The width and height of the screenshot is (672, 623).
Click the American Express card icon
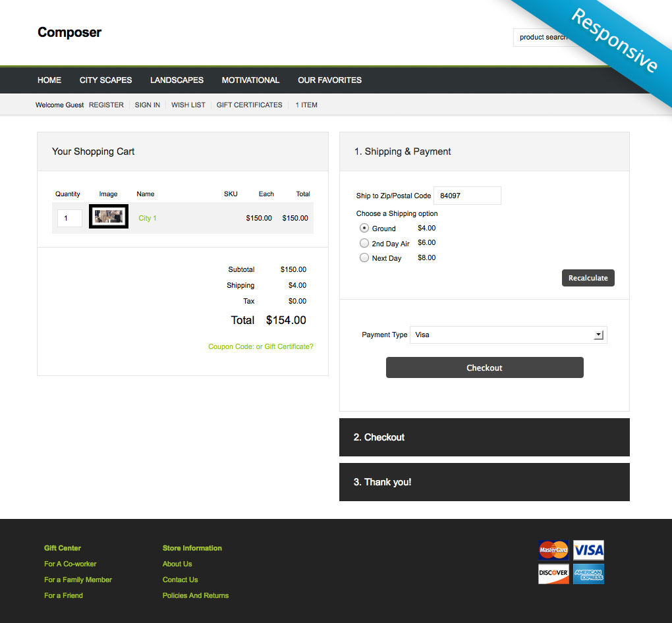tap(588, 574)
